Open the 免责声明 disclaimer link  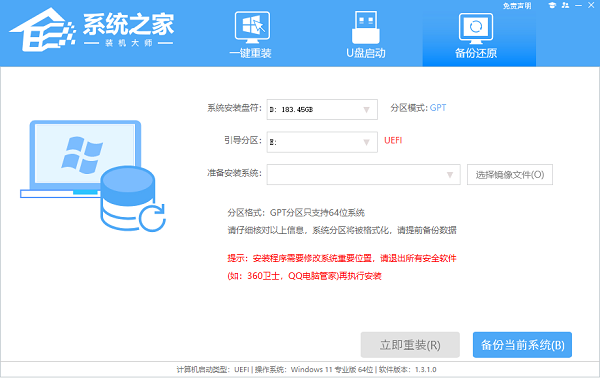(x=517, y=6)
